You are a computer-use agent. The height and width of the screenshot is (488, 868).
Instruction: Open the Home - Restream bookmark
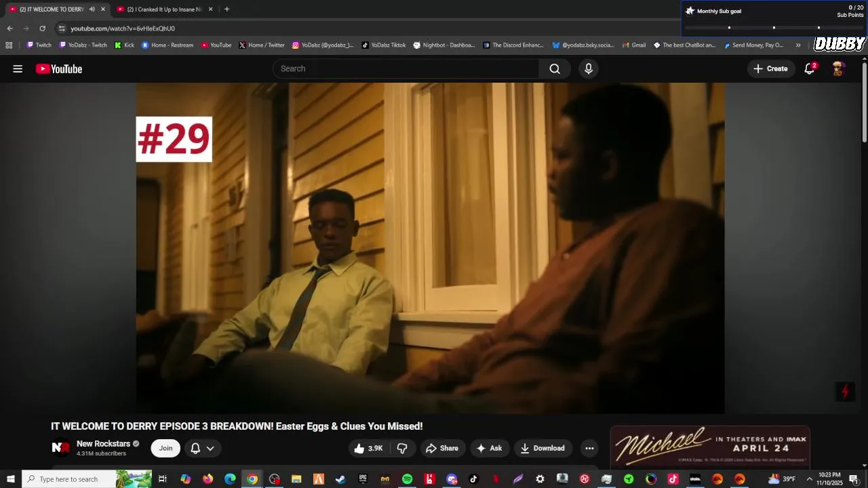(x=167, y=45)
